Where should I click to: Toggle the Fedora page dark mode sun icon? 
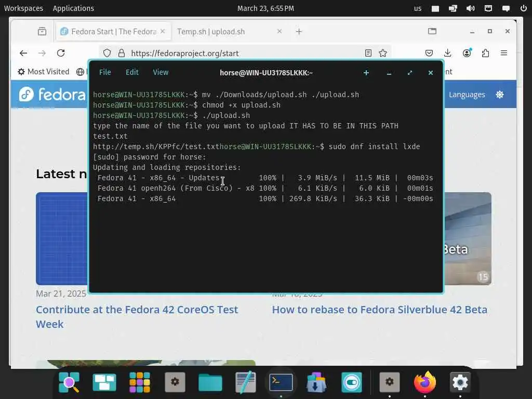[x=499, y=95]
